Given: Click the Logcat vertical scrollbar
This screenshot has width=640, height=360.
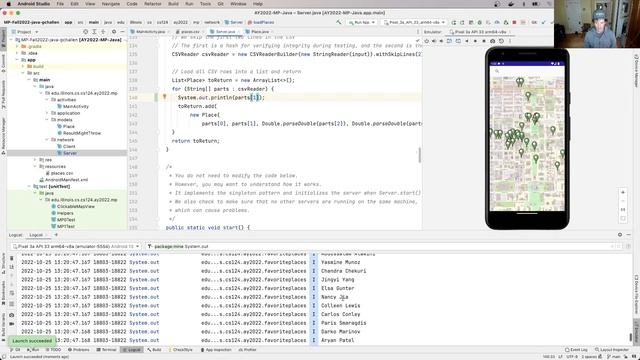Looking at the screenshot, I should click(631, 337).
